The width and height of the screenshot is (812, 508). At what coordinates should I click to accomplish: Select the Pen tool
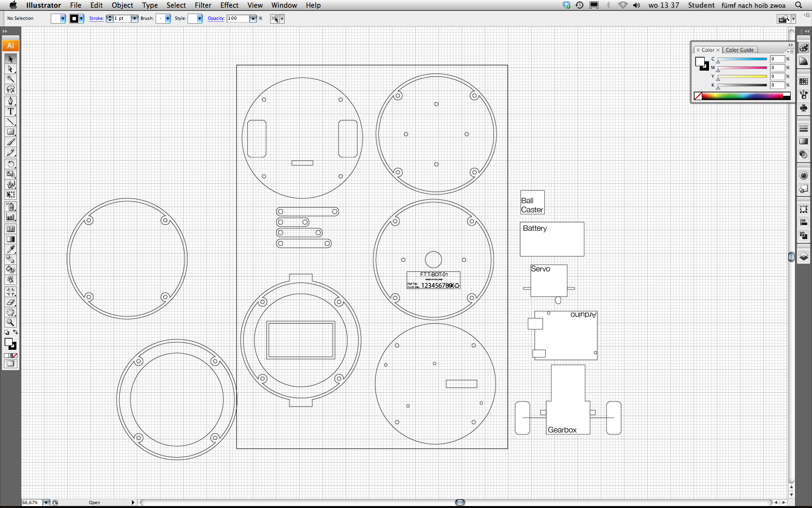11,101
